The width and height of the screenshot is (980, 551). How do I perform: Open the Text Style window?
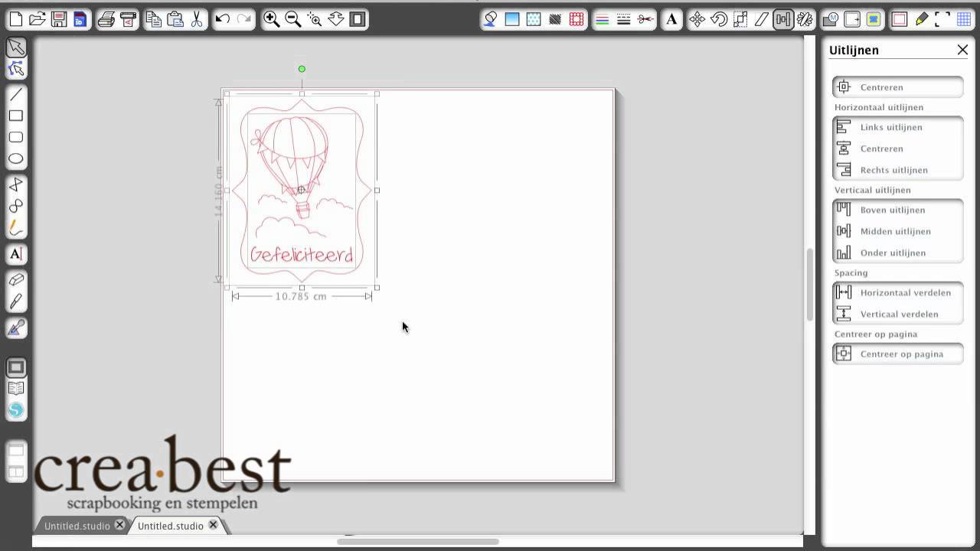(671, 19)
